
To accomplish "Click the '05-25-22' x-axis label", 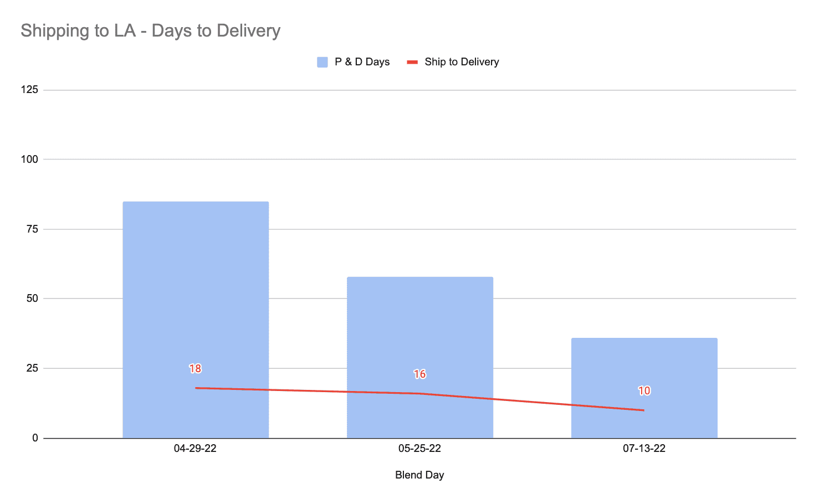I will click(419, 449).
